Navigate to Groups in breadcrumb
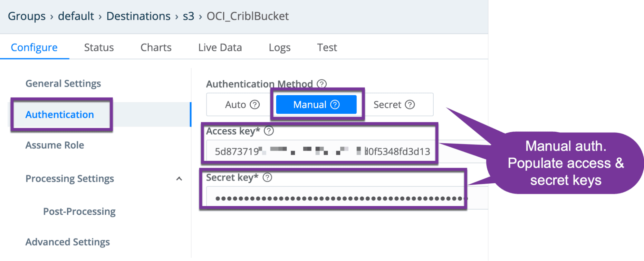This screenshot has width=644, height=261. tap(27, 16)
